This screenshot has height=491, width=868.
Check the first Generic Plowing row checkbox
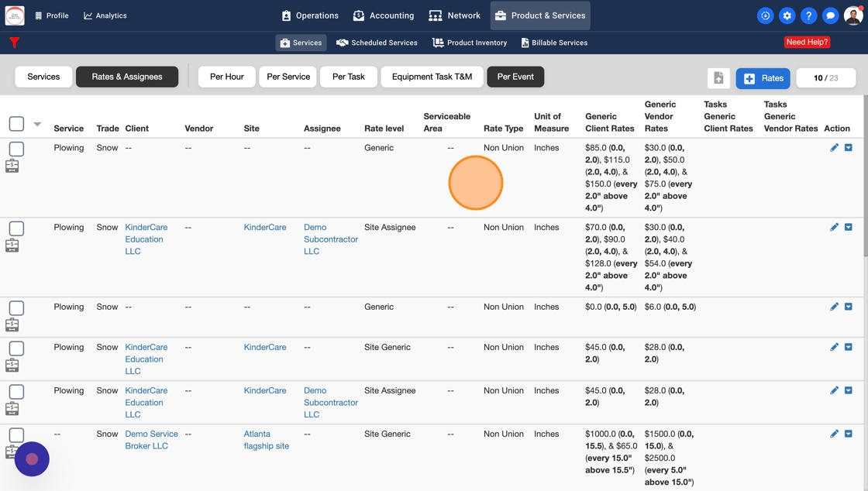point(16,149)
